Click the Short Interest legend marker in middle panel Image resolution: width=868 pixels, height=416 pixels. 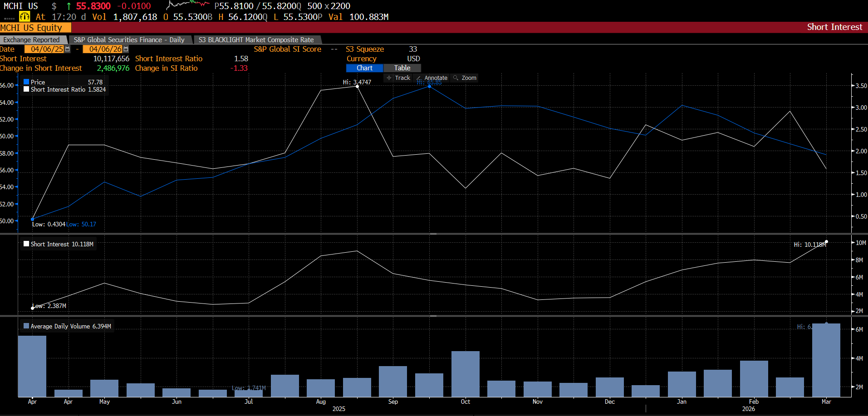tap(26, 244)
